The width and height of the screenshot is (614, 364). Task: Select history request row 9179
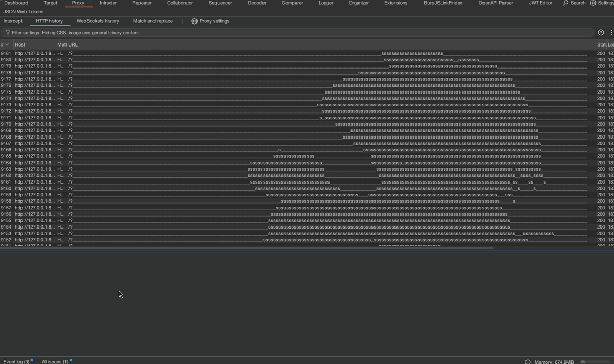click(307, 66)
